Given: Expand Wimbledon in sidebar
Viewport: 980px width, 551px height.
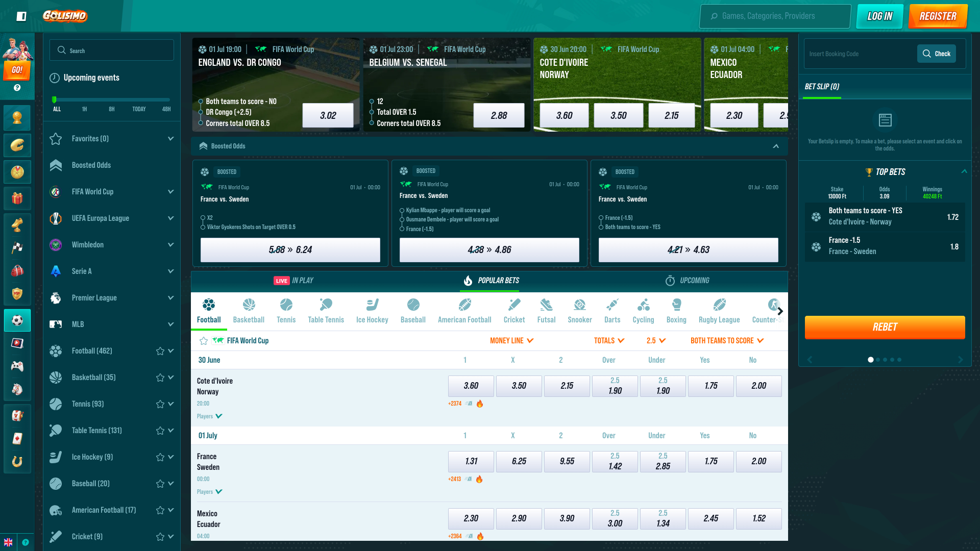Looking at the screenshot, I should pos(171,245).
